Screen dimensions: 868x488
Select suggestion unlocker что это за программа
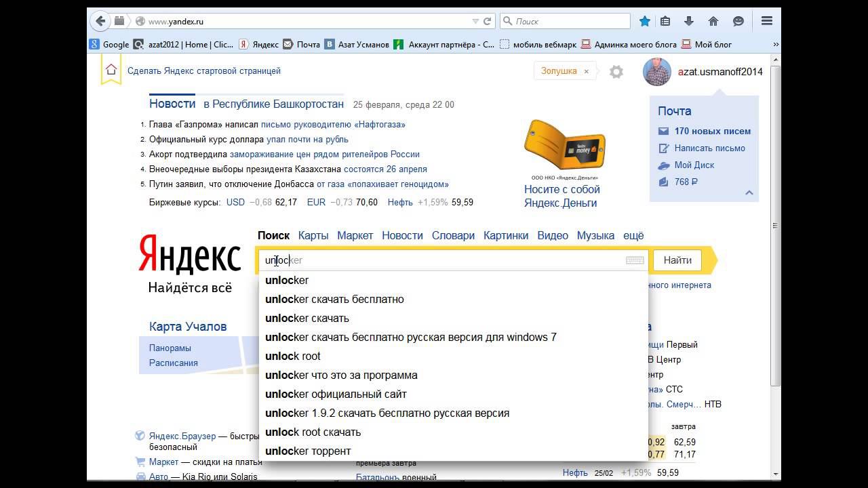tap(453, 375)
